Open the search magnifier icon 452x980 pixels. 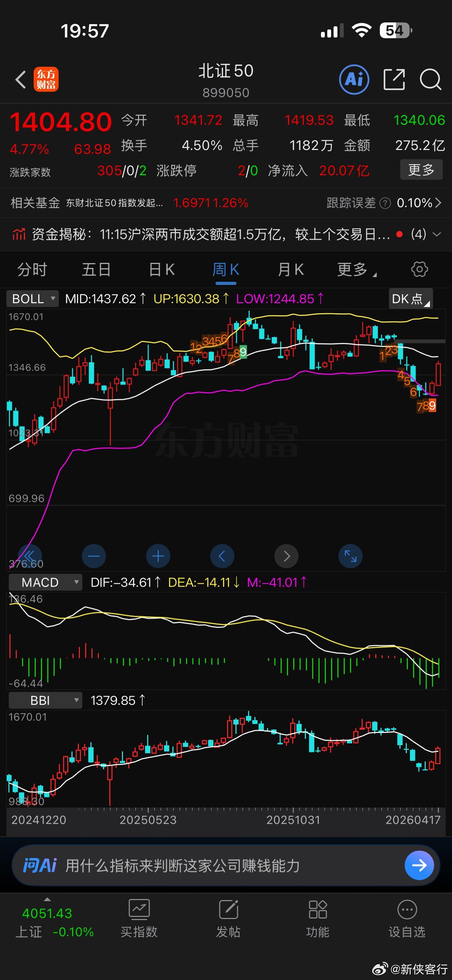[x=430, y=80]
